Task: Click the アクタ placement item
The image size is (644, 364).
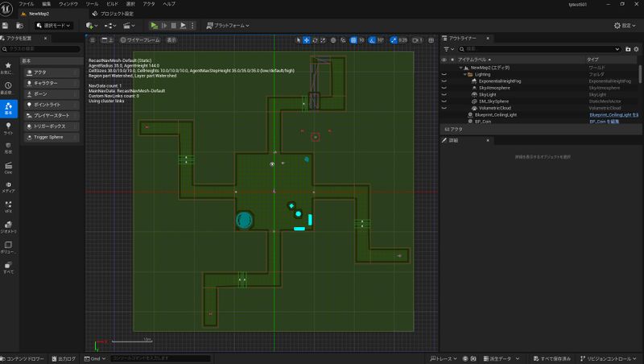Action: click(x=52, y=72)
